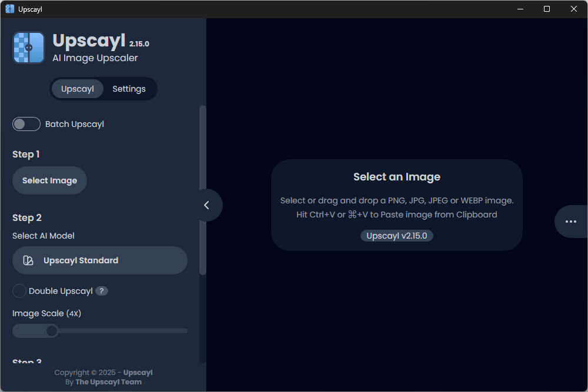Click the Upscayl link in copyright footer
Image resolution: width=588 pixels, height=392 pixels.
[138, 373]
